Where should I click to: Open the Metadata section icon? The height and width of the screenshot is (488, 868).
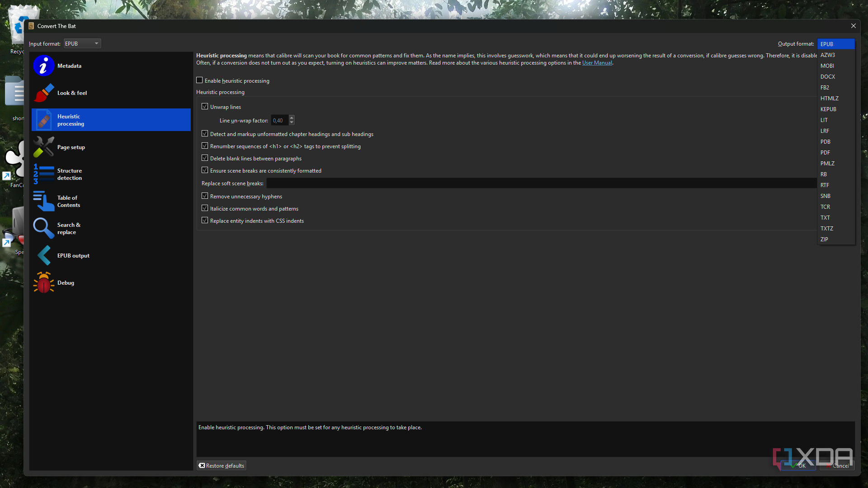coord(43,66)
